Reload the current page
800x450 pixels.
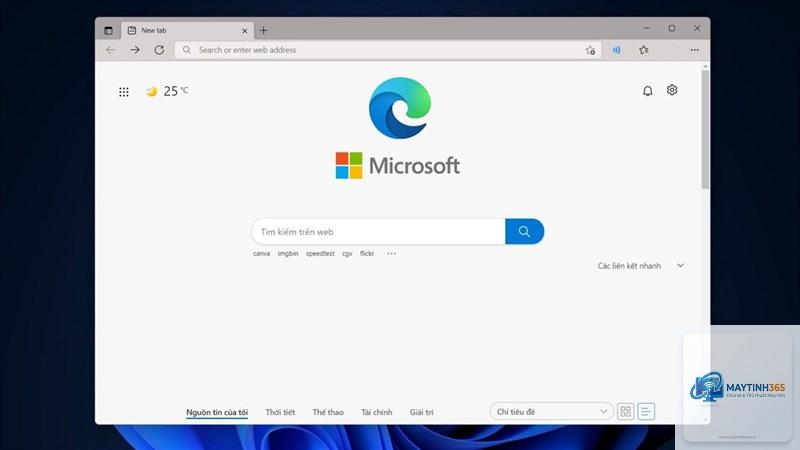tap(159, 50)
